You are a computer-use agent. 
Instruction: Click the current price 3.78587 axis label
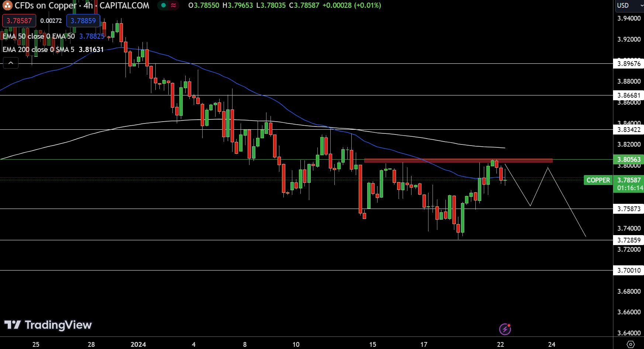coord(629,180)
